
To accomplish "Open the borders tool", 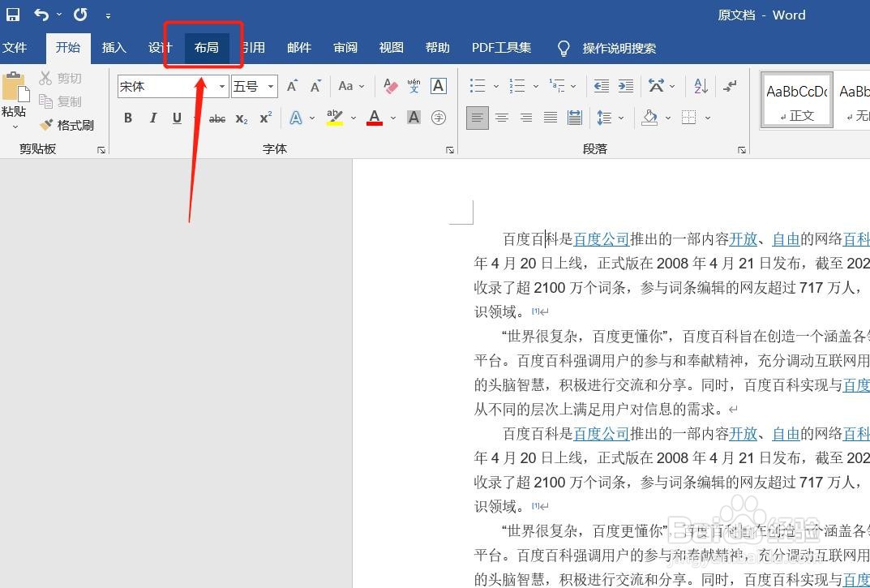I will (x=689, y=118).
